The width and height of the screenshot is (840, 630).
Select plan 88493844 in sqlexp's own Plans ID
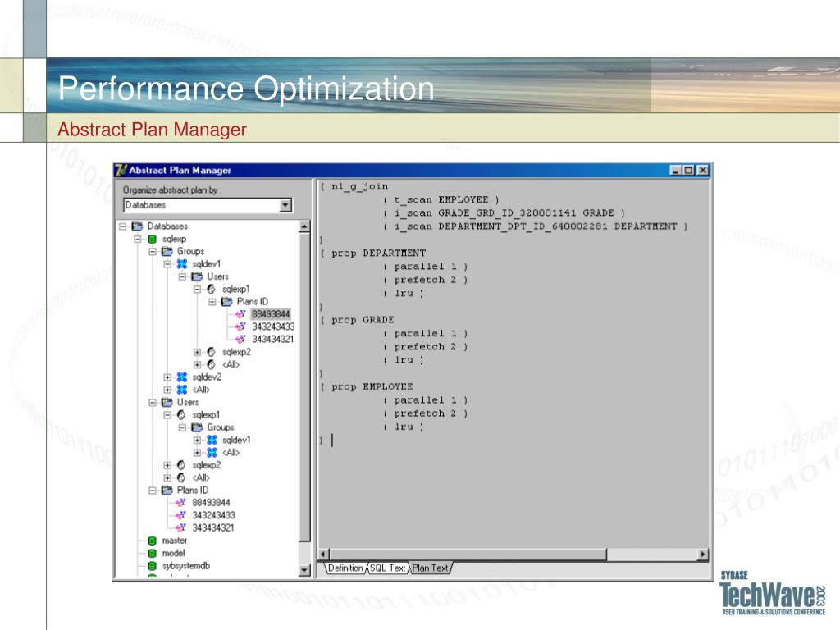(211, 503)
